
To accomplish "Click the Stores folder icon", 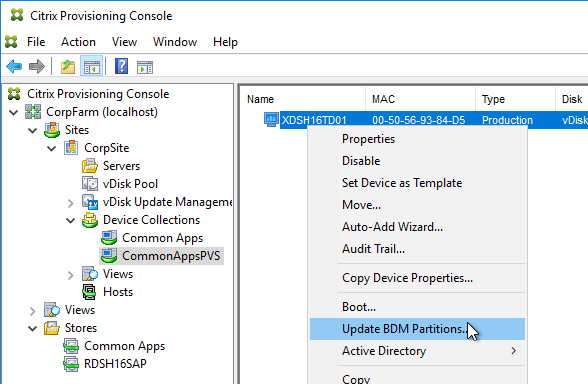I will pos(52,328).
